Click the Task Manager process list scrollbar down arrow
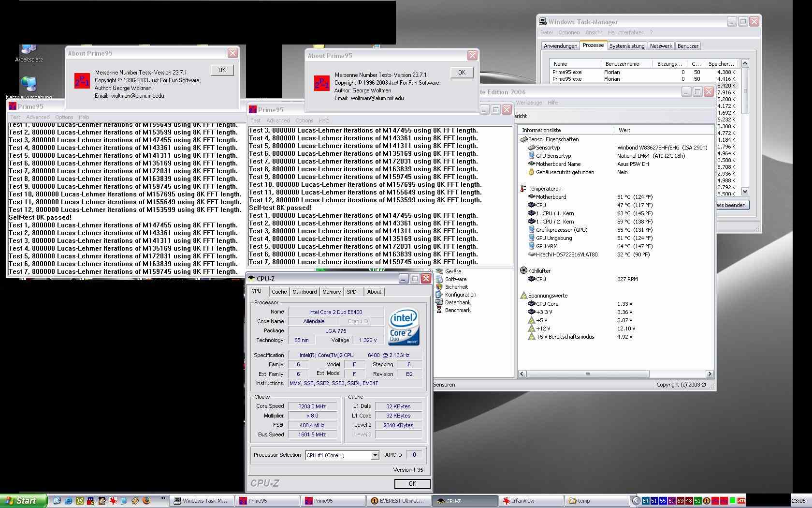This screenshot has width=812, height=508. pyautogui.click(x=745, y=191)
